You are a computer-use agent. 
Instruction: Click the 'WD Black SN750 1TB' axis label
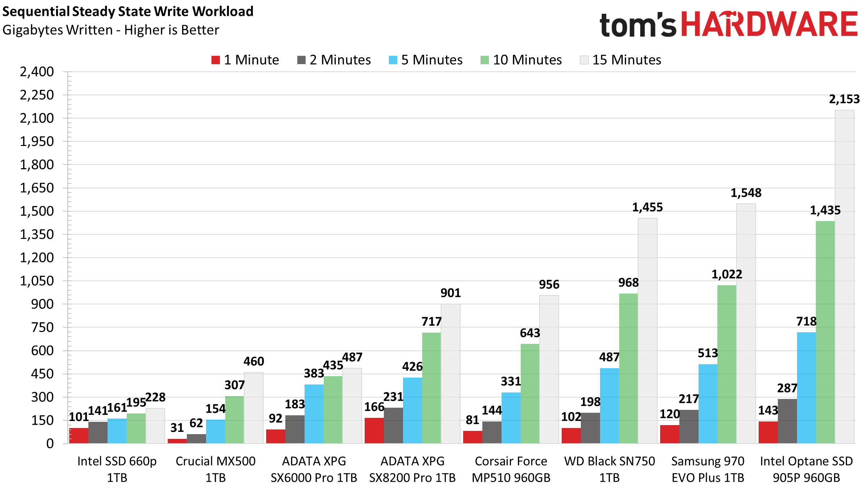609,469
